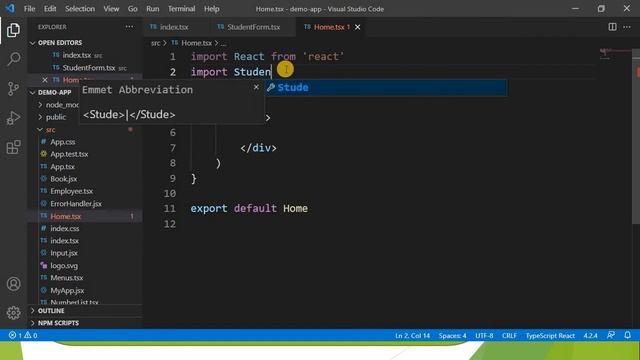
Task: Open Book.jsx in the file tree
Action: point(85,179)
